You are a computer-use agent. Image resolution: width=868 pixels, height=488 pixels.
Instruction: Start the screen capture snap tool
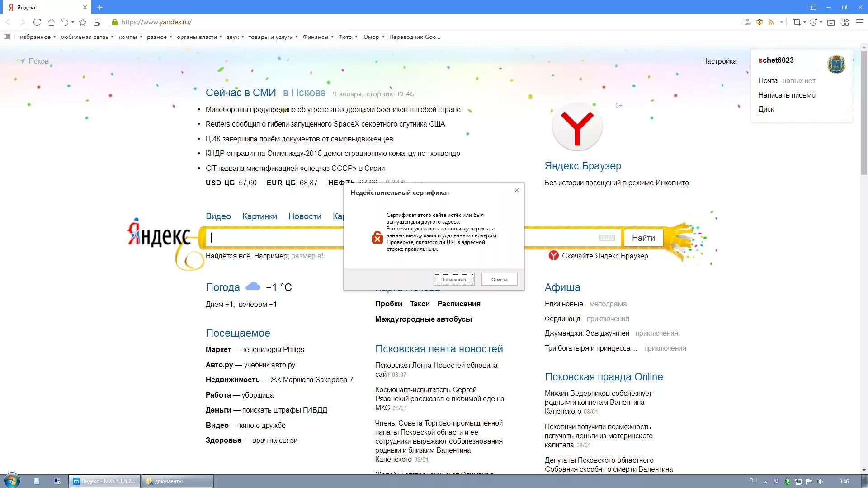(797, 22)
